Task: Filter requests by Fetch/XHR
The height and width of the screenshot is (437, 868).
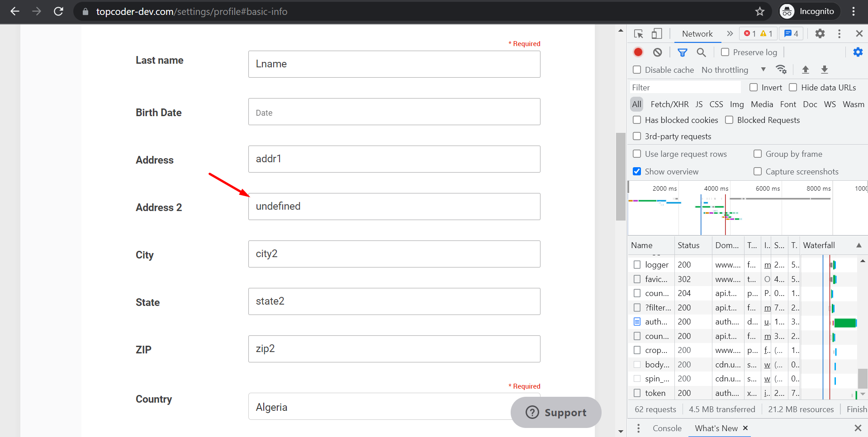Action: click(x=669, y=104)
